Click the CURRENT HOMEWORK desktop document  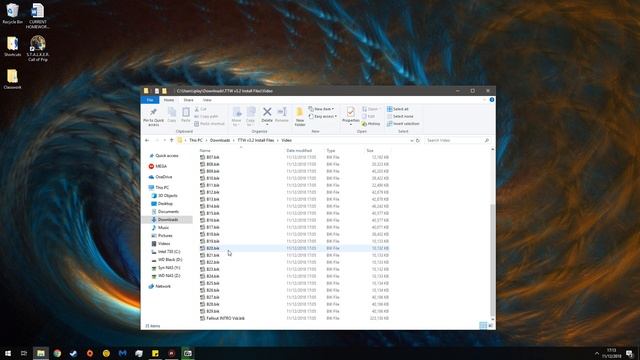pos(38,16)
